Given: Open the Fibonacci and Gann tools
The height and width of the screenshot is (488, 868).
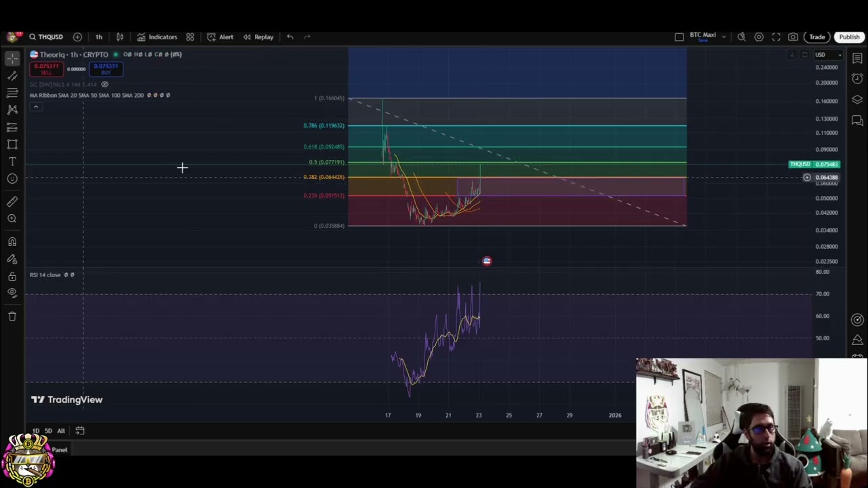Looking at the screenshot, I should pyautogui.click(x=12, y=92).
